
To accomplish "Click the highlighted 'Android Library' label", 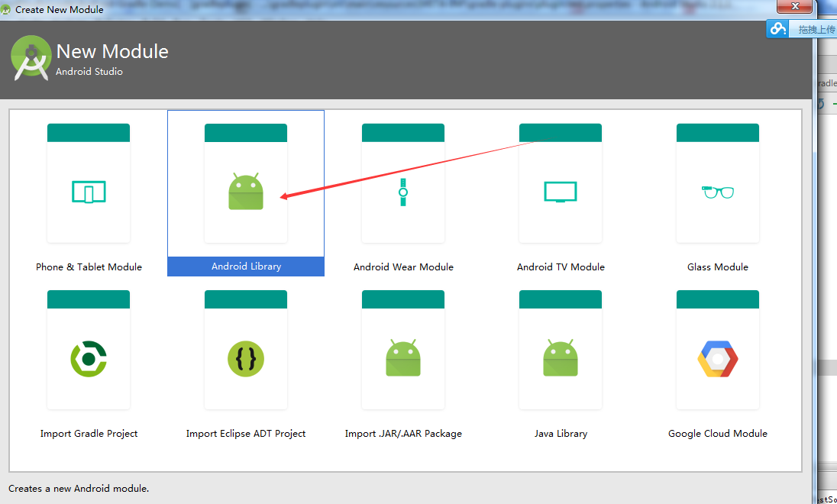I will 246,267.
